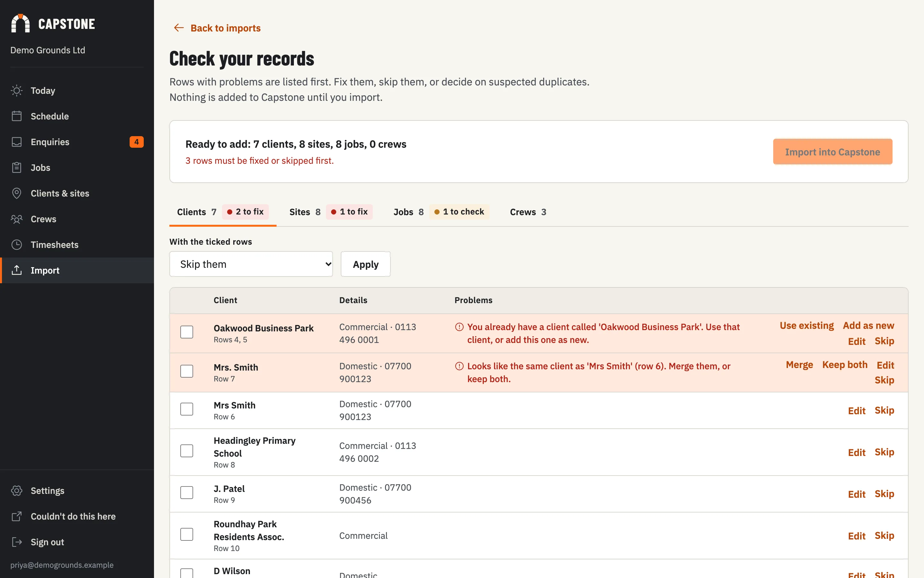Click the Crews people icon
Screen dimensions: 924x578
coord(17,219)
